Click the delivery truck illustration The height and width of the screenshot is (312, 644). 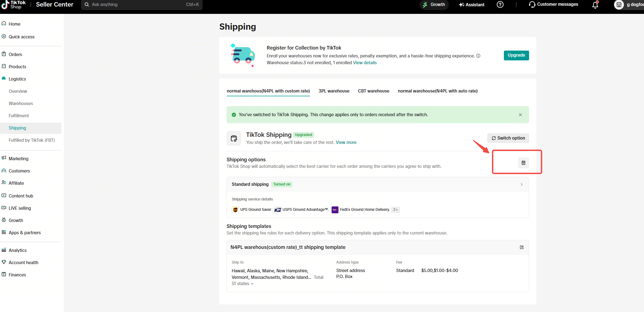coord(243,55)
